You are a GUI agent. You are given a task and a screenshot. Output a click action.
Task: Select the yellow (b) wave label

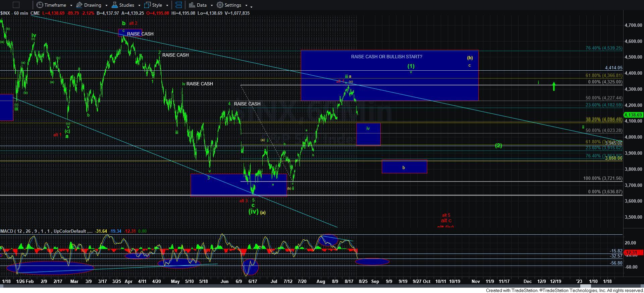pos(470,58)
